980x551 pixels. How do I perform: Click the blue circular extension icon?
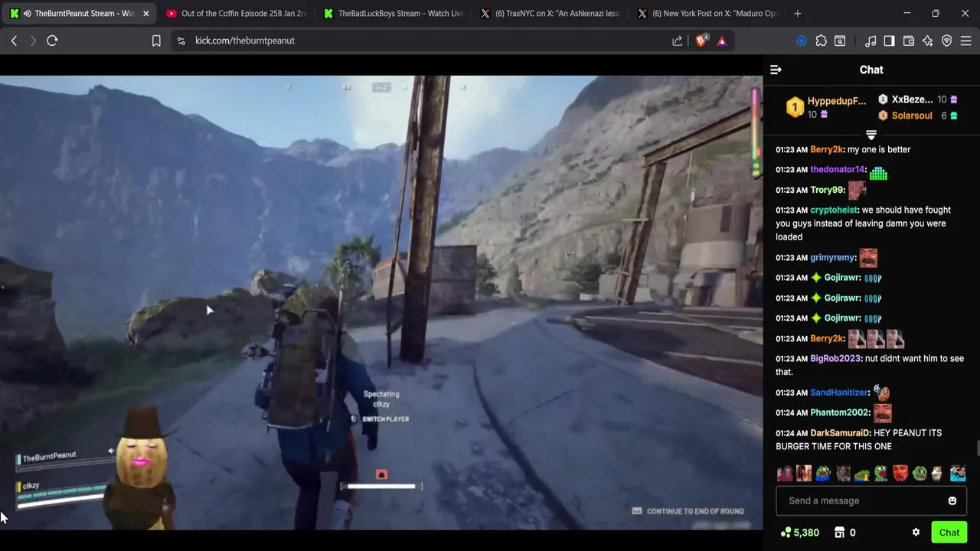[x=802, y=41]
